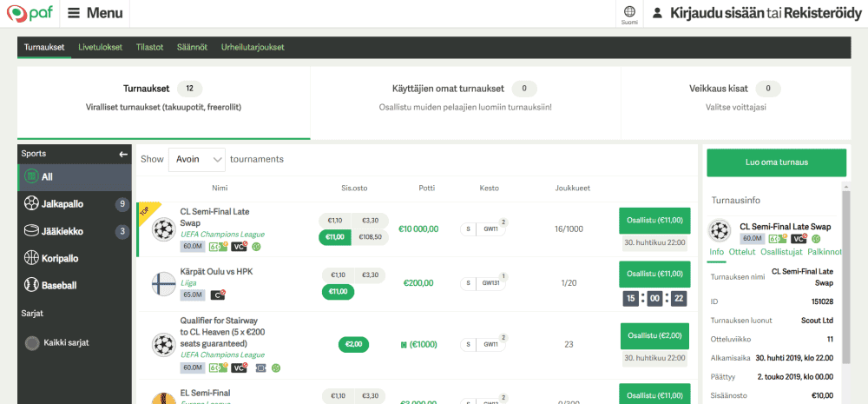Open Urheilutarjoukset tab
The image size is (868, 404).
253,47
